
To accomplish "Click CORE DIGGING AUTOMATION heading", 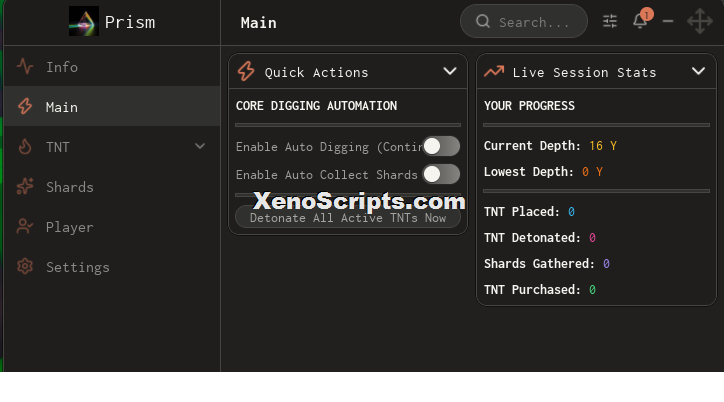I will coord(316,106).
